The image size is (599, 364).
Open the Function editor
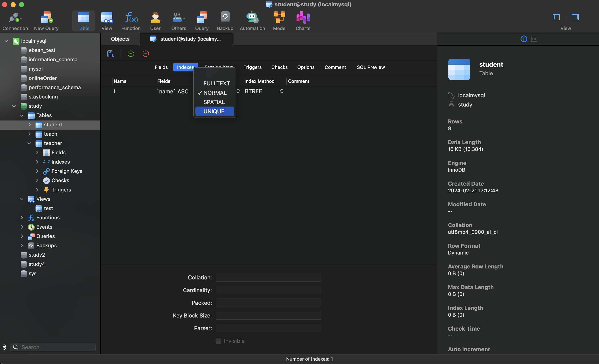click(131, 21)
